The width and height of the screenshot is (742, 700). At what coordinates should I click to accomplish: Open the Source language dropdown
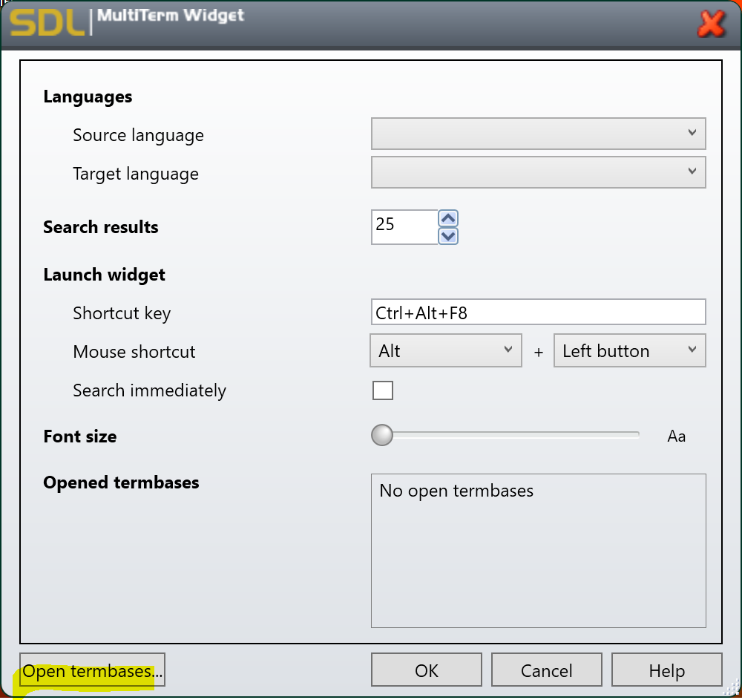click(538, 134)
